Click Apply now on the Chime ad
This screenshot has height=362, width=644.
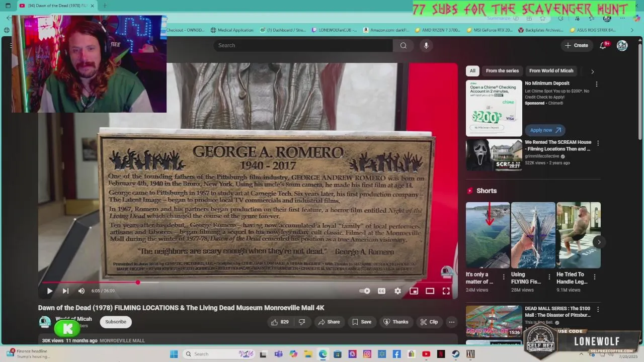click(x=545, y=130)
